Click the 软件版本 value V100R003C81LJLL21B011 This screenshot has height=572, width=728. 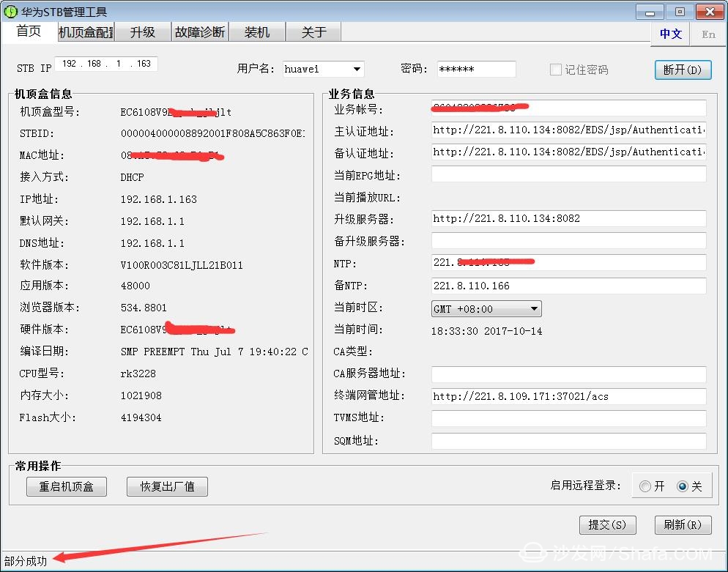pyautogui.click(x=182, y=265)
